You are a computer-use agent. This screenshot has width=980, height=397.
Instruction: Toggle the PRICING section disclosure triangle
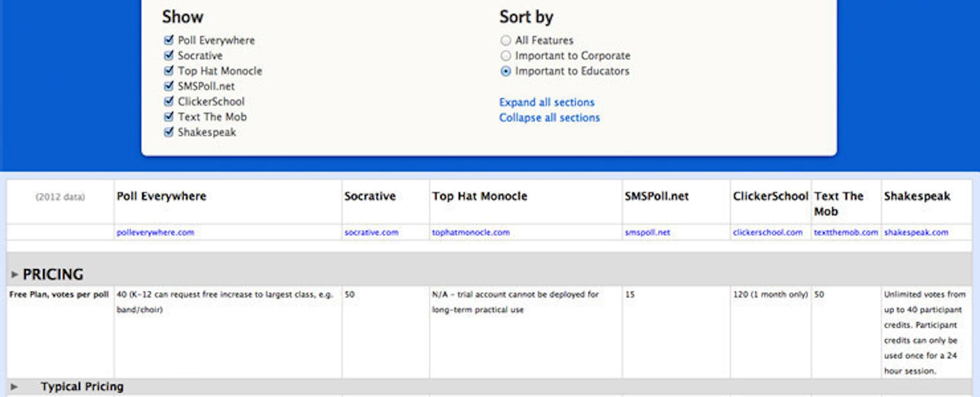(15, 274)
